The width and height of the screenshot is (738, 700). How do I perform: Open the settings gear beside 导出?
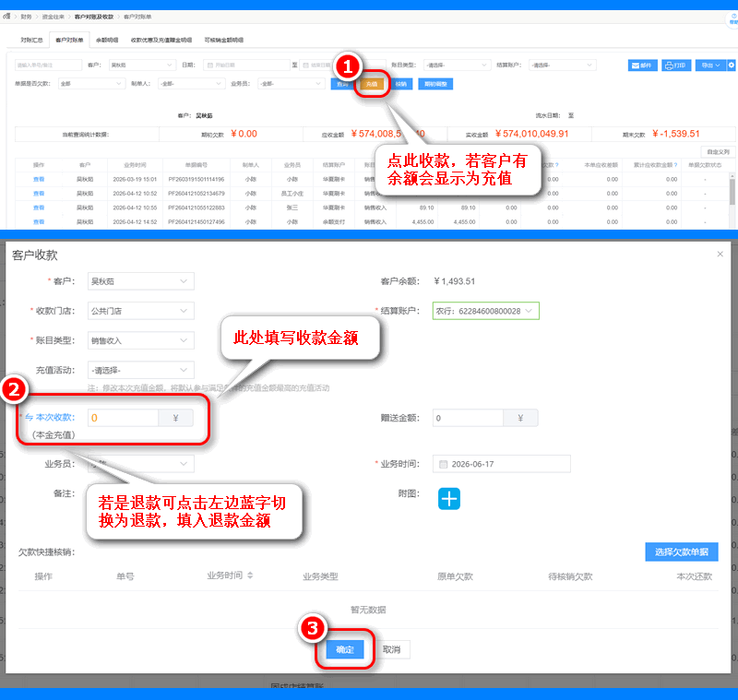[x=731, y=65]
